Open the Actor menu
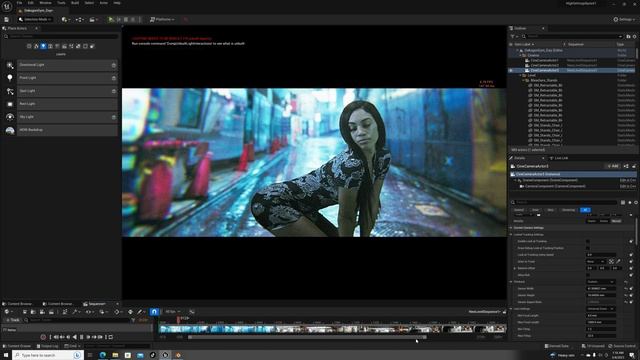640x360 pixels. coord(104,3)
